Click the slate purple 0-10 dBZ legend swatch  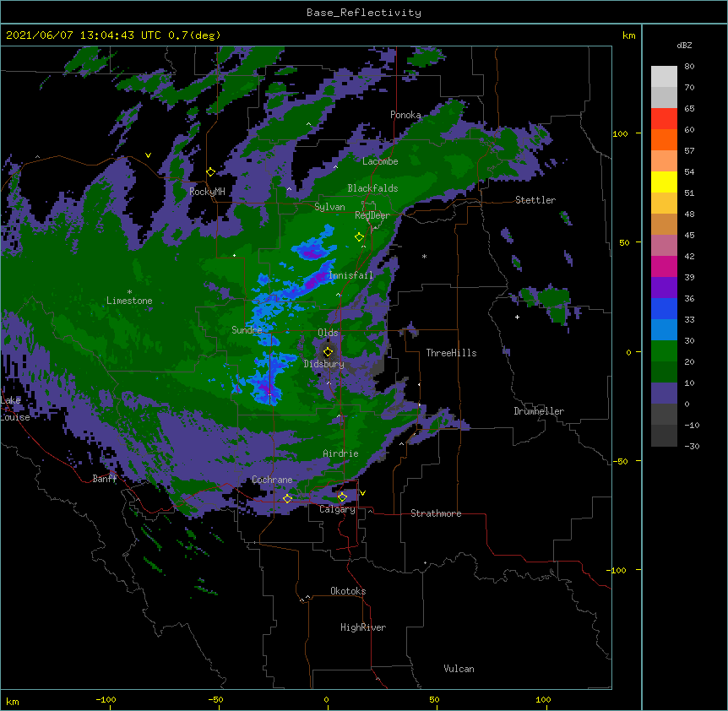tap(664, 393)
